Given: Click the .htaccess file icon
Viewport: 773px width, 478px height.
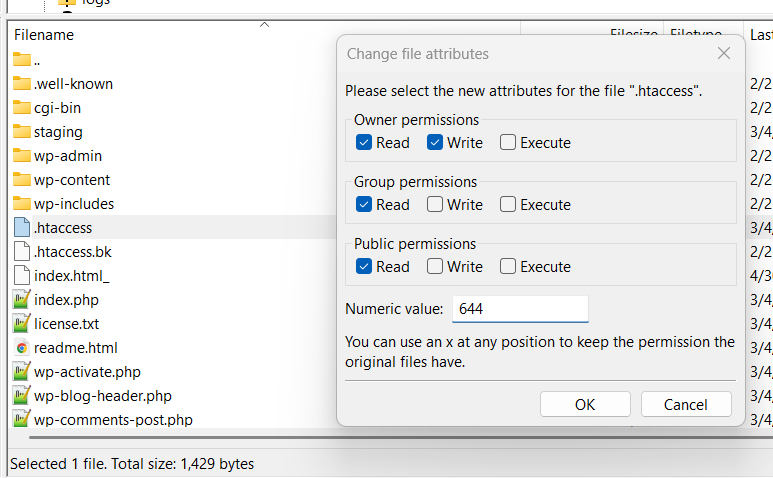Looking at the screenshot, I should point(22,227).
